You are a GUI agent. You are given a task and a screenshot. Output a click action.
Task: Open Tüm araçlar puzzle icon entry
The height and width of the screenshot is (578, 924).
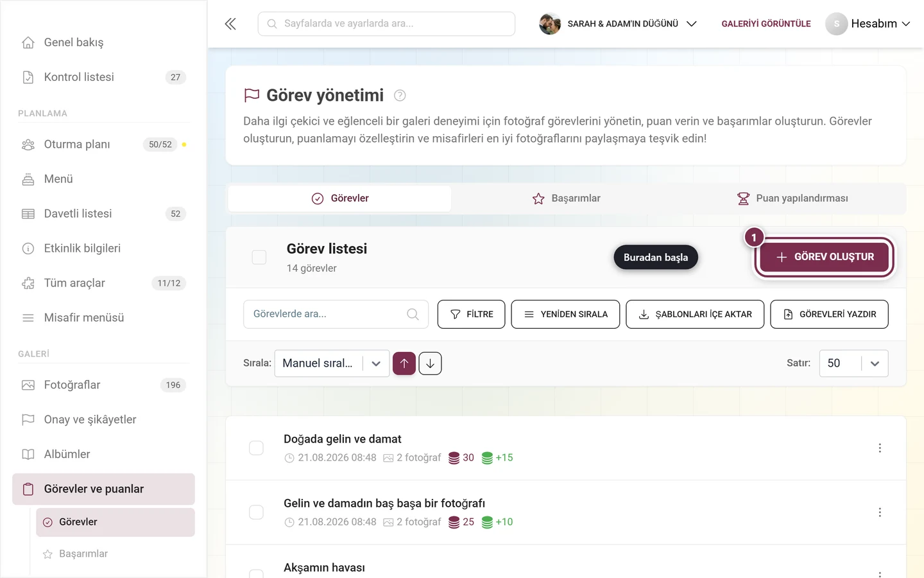point(103,283)
